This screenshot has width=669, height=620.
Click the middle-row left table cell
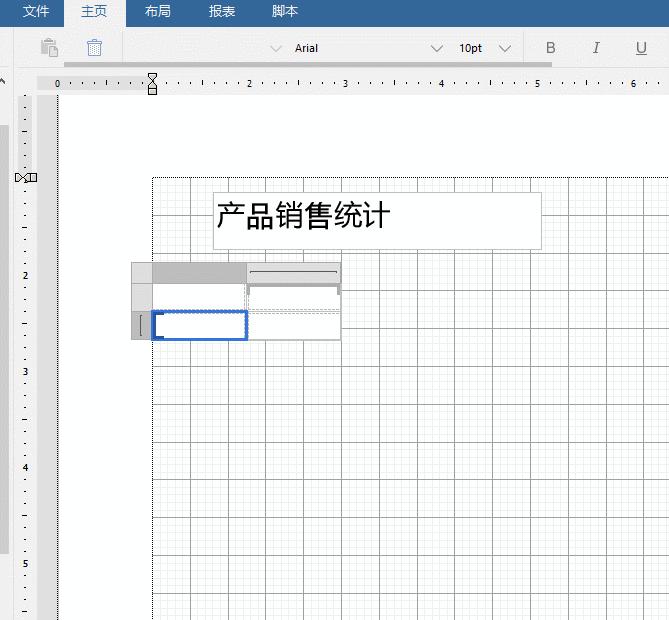[199, 297]
